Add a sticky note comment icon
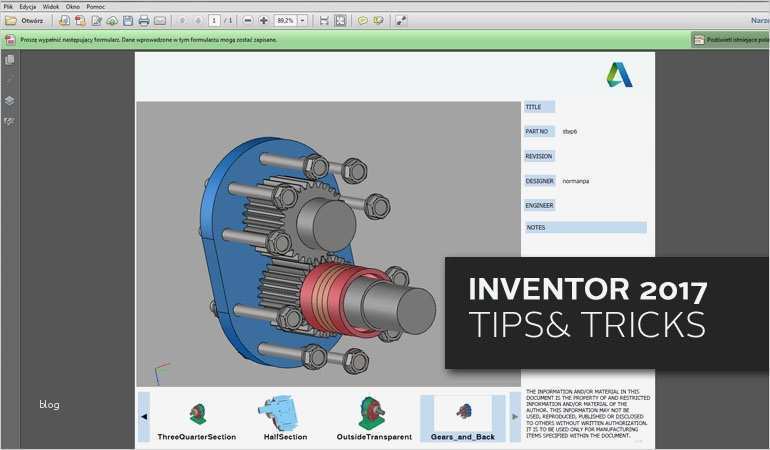770x450 pixels. (362, 21)
